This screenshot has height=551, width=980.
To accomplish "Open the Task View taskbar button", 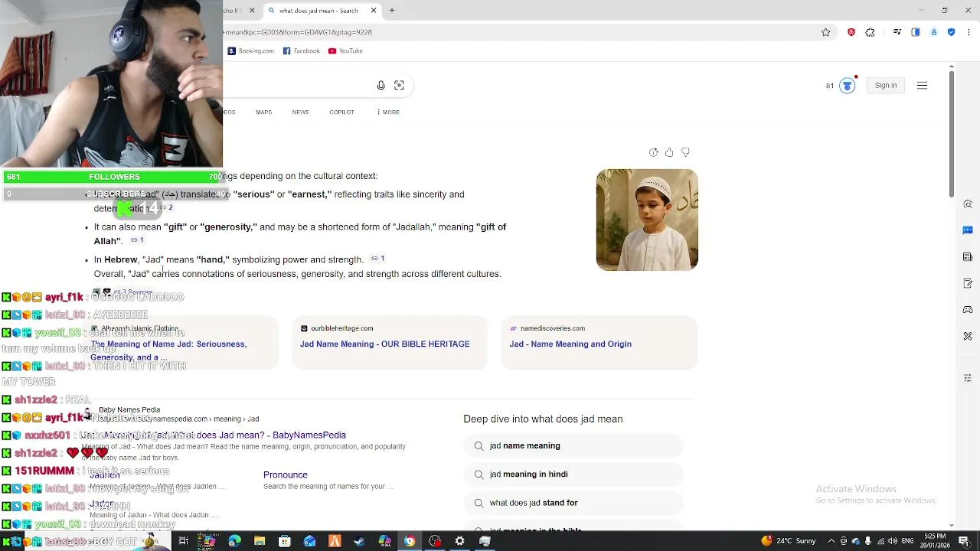I will point(184,541).
